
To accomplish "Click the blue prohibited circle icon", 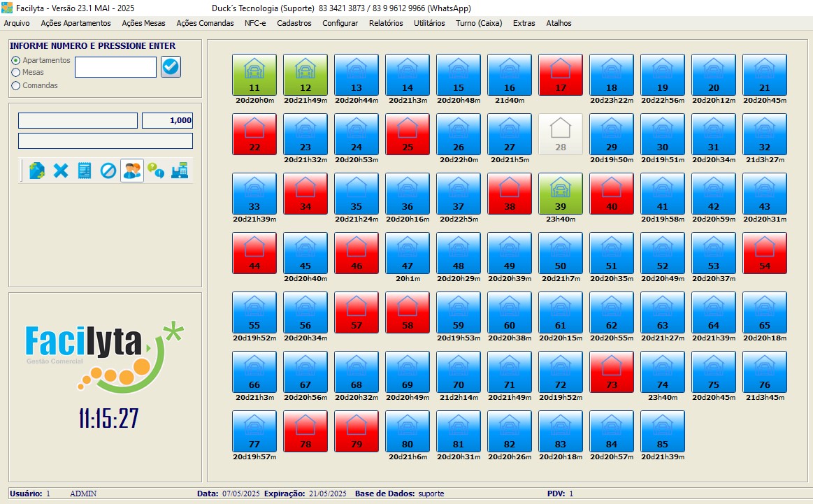I will pos(108,171).
